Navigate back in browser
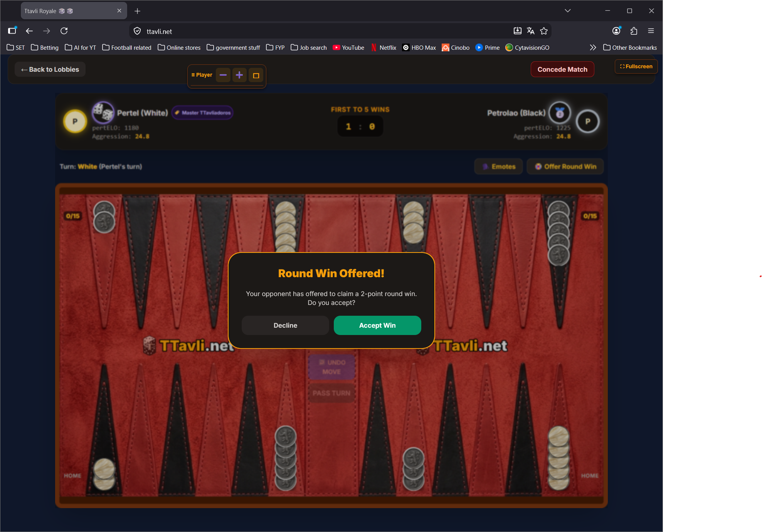Viewport: 762px width, 532px height. pyautogui.click(x=29, y=31)
